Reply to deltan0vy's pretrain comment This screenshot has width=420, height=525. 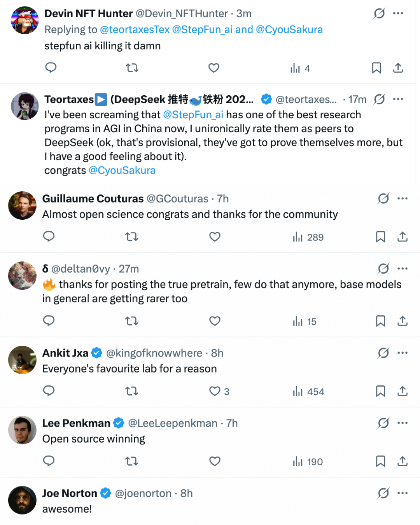pos(49,321)
